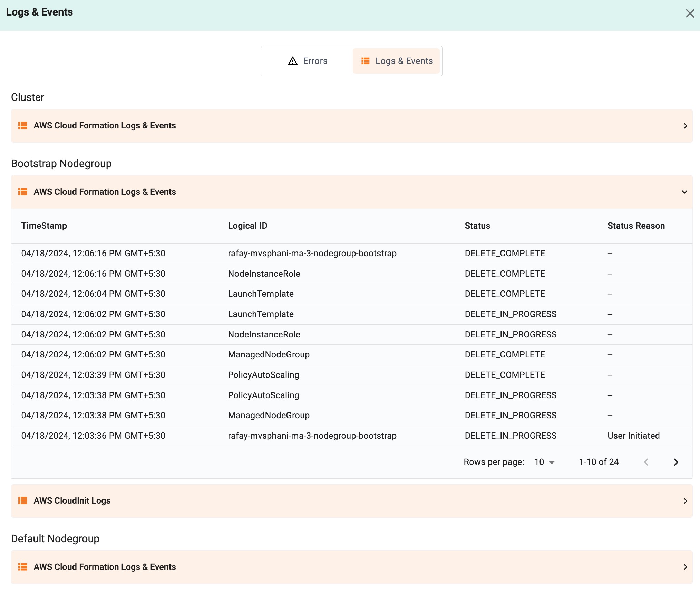Click DELETE_IN_PROGRESS status of the 12:03:36 PM row
The width and height of the screenshot is (700, 592).
tap(511, 436)
